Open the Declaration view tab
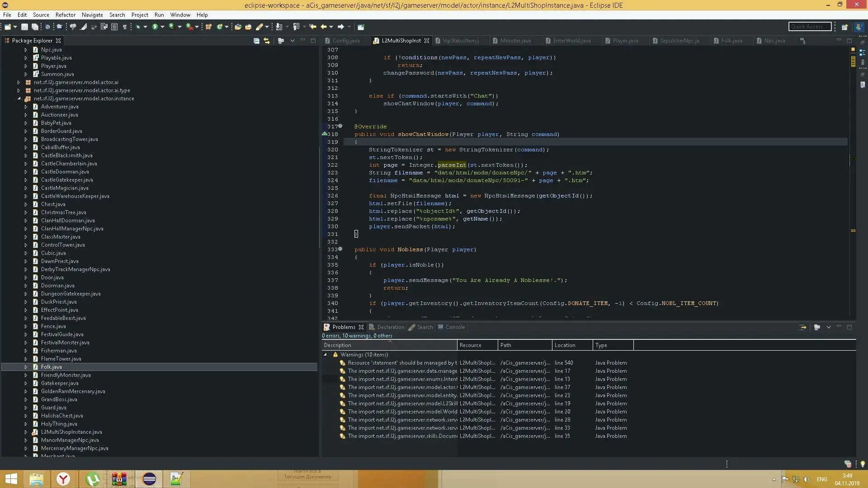 coord(387,327)
